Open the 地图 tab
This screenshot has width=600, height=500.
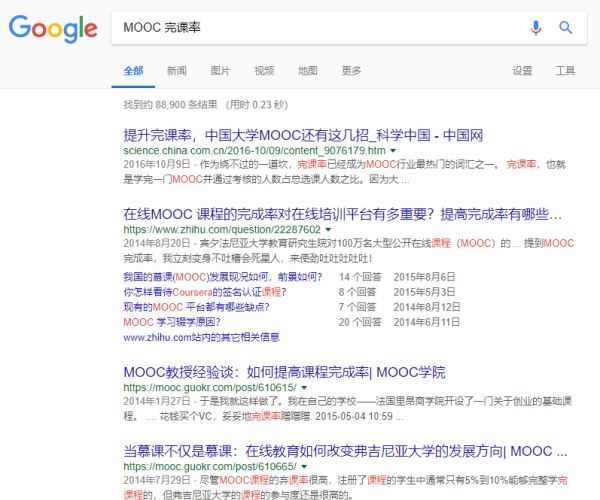308,71
